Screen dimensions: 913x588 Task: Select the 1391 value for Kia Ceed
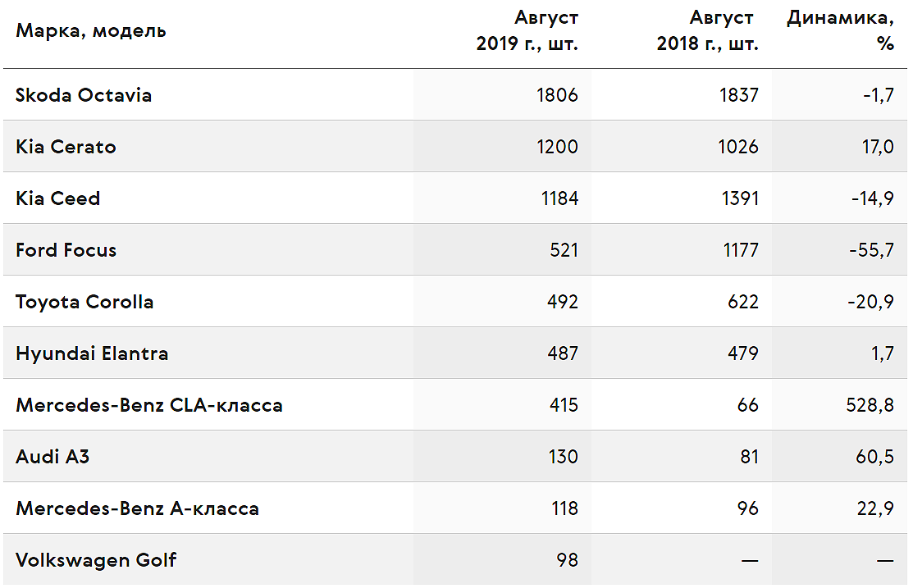pyautogui.click(x=740, y=198)
